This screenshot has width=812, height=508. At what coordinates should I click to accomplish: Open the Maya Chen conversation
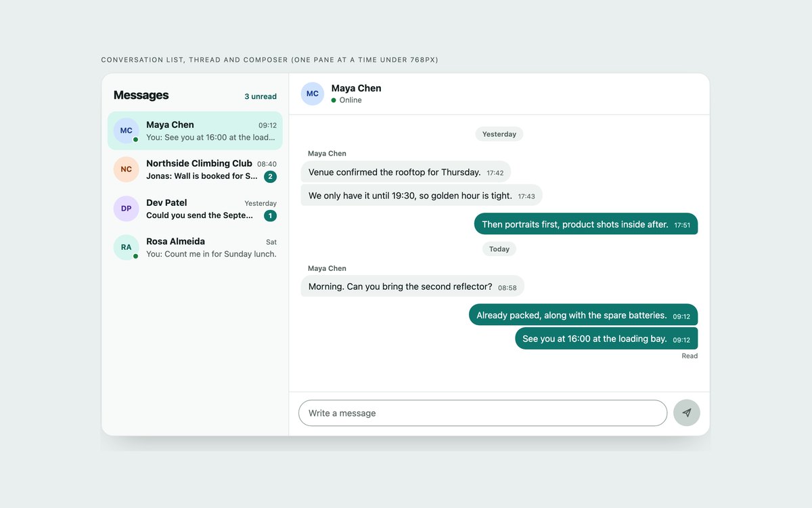[x=195, y=131]
